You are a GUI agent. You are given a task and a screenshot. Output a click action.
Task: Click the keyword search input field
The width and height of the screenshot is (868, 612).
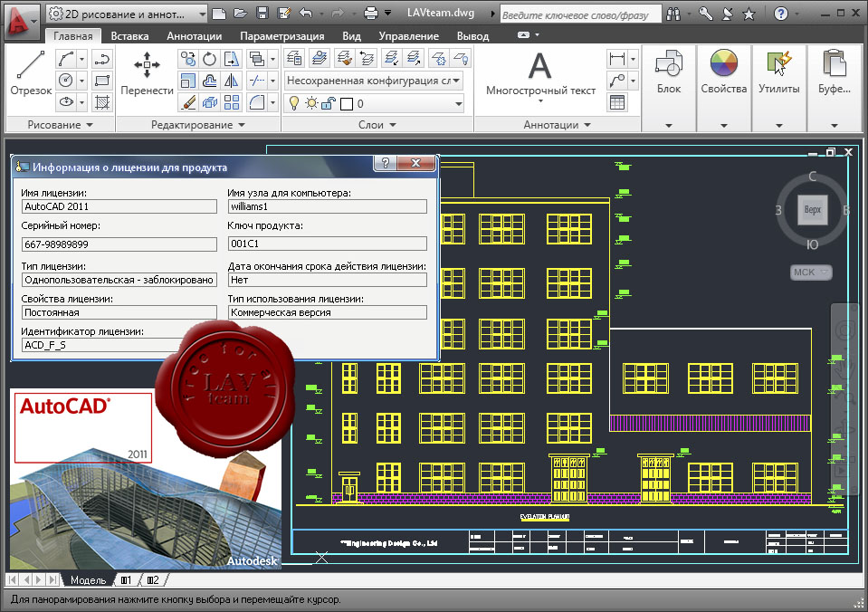[x=580, y=15]
